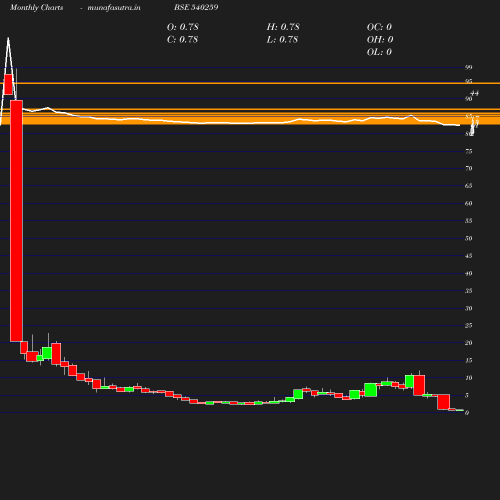
Task: Click the 35 price axis label
Action: point(469,291)
